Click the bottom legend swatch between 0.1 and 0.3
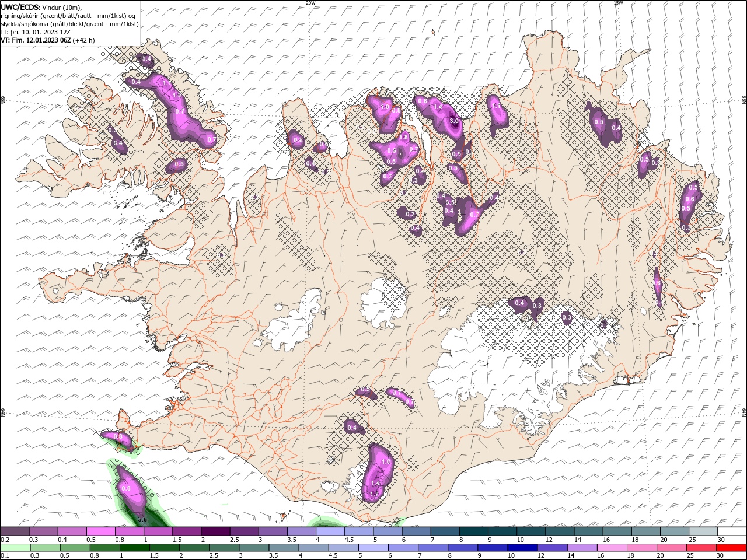747x560 pixels. pos(16,548)
